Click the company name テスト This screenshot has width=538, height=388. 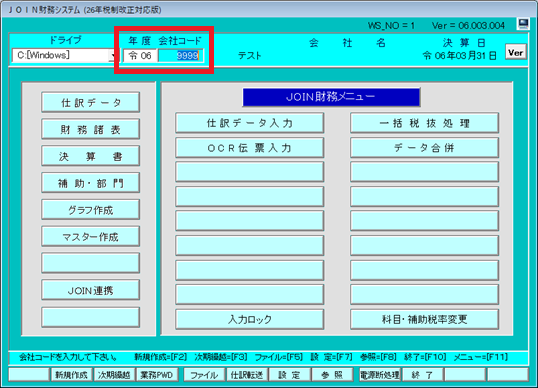(249, 56)
